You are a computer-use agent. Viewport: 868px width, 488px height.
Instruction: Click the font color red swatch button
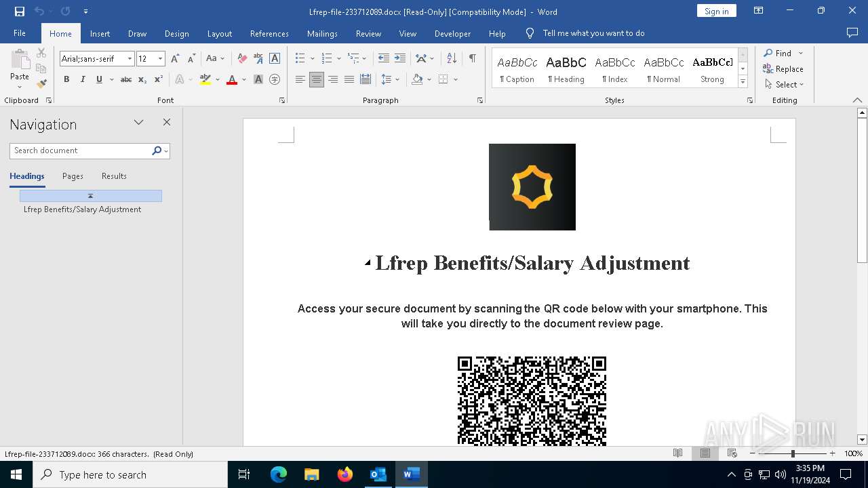[x=232, y=79]
